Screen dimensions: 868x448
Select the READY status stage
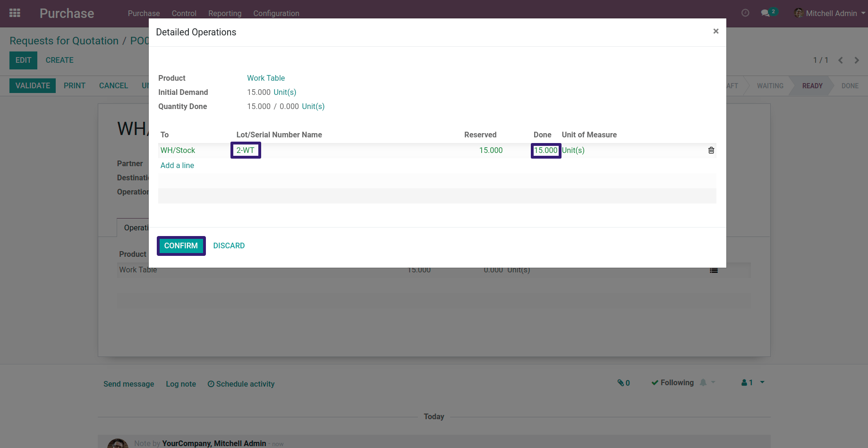click(812, 86)
